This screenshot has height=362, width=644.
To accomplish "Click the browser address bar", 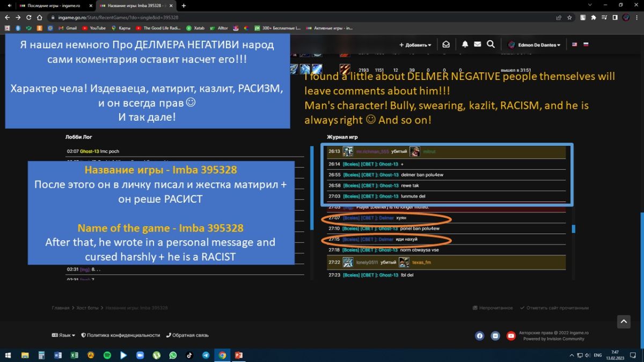I will [268, 17].
